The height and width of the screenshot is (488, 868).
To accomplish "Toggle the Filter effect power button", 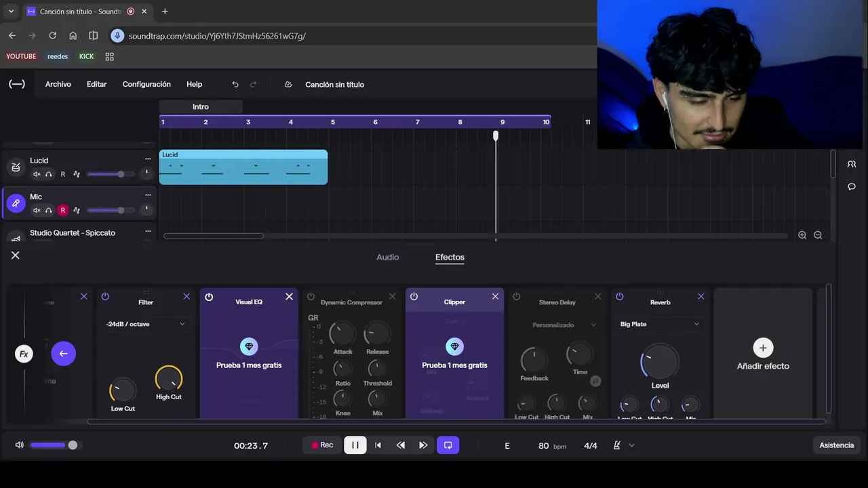I will (105, 296).
